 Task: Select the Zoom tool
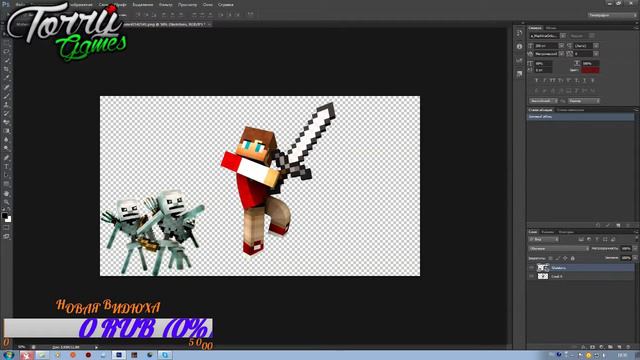click(x=7, y=202)
